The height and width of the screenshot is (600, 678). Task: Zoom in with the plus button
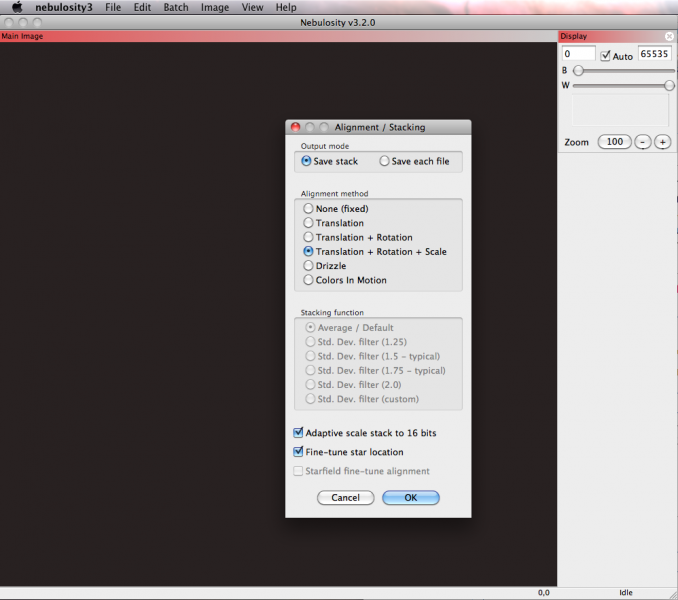click(x=662, y=142)
